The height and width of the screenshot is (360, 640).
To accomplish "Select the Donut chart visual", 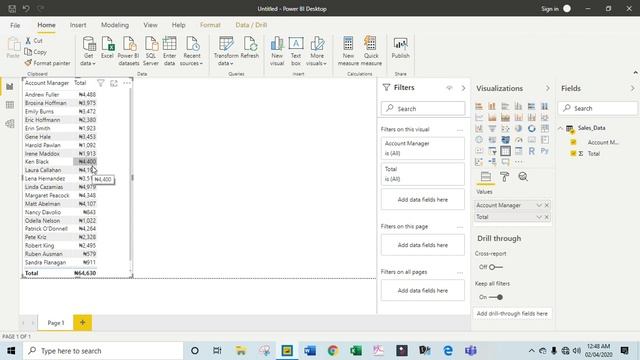I will [531, 128].
